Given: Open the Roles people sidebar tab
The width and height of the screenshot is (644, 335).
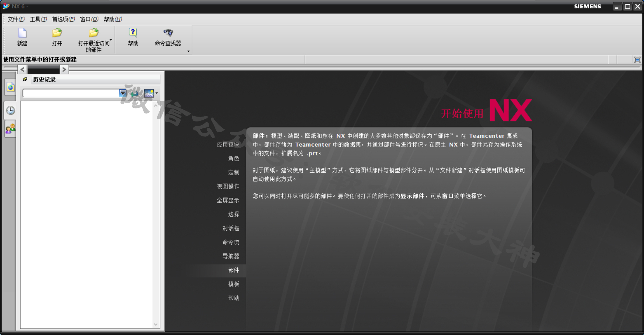Looking at the screenshot, I should 10,129.
